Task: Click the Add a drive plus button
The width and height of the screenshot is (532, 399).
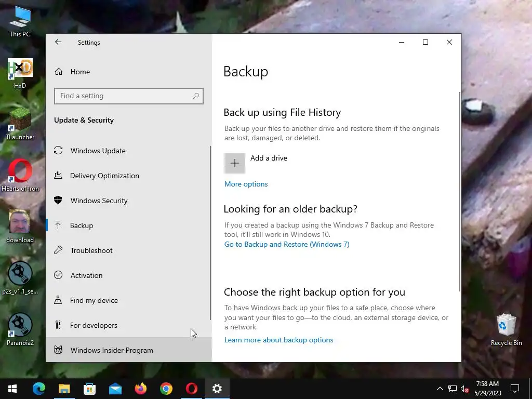Action: (234, 163)
